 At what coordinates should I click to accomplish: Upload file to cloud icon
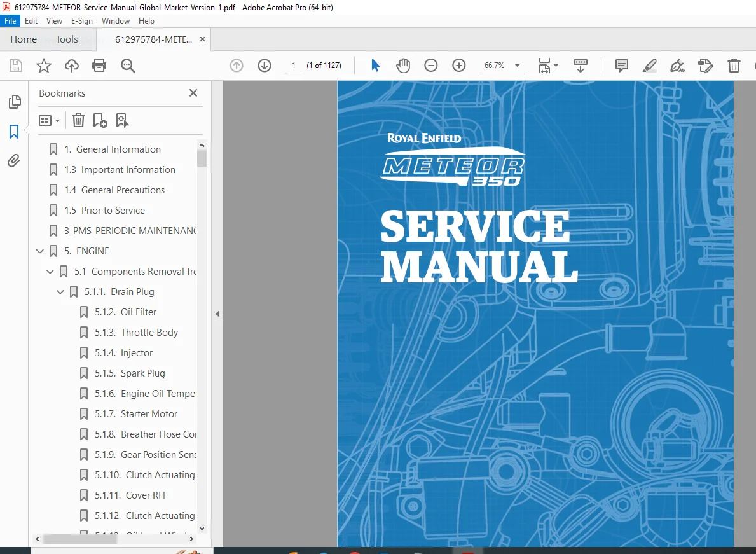[72, 66]
